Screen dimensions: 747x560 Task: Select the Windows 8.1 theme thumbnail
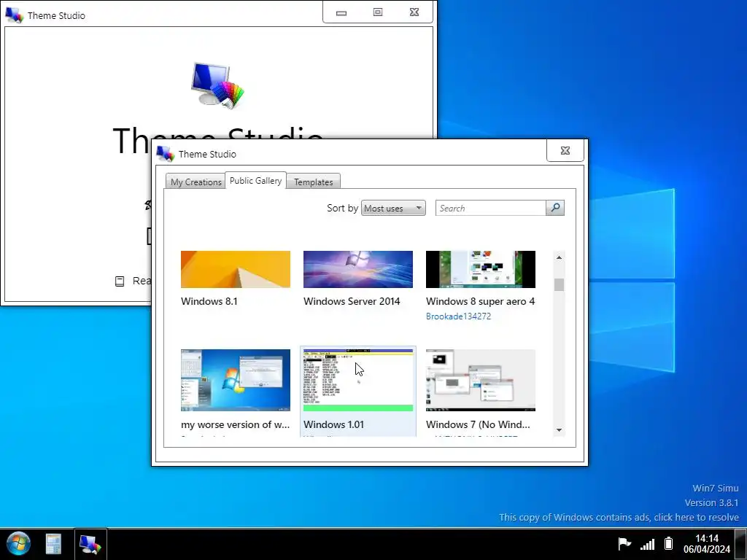pyautogui.click(x=236, y=270)
